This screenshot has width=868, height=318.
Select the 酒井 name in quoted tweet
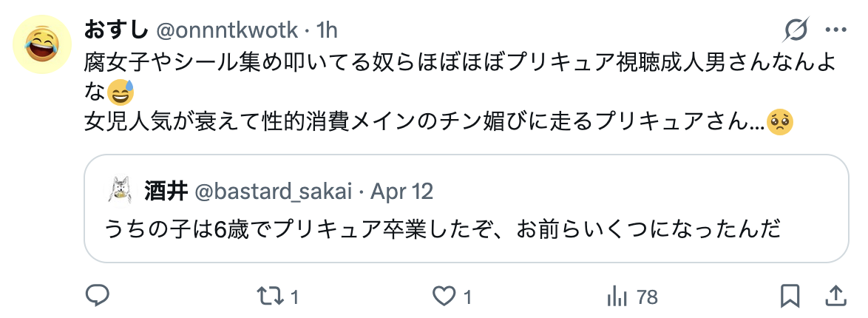[166, 192]
